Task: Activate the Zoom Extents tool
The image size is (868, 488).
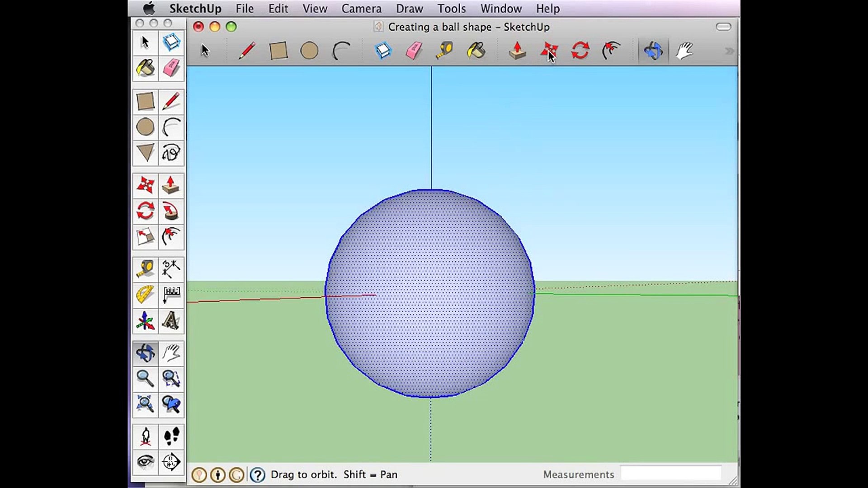Action: [145, 404]
